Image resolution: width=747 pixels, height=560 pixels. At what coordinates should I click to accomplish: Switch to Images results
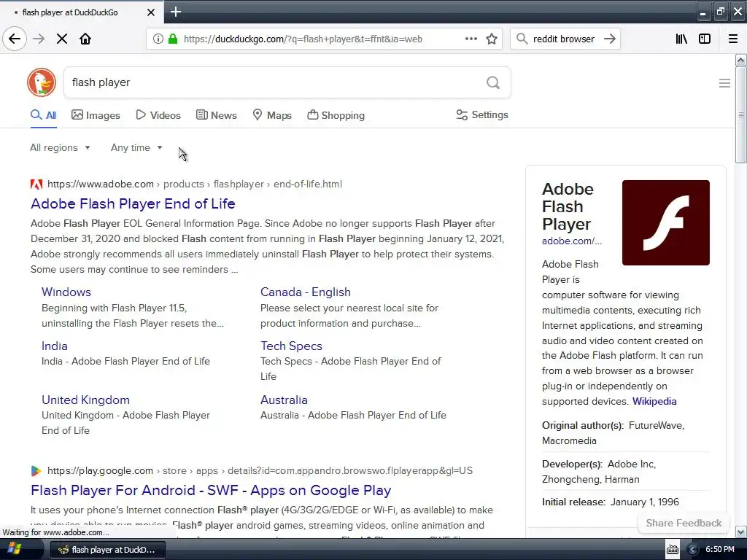point(96,115)
